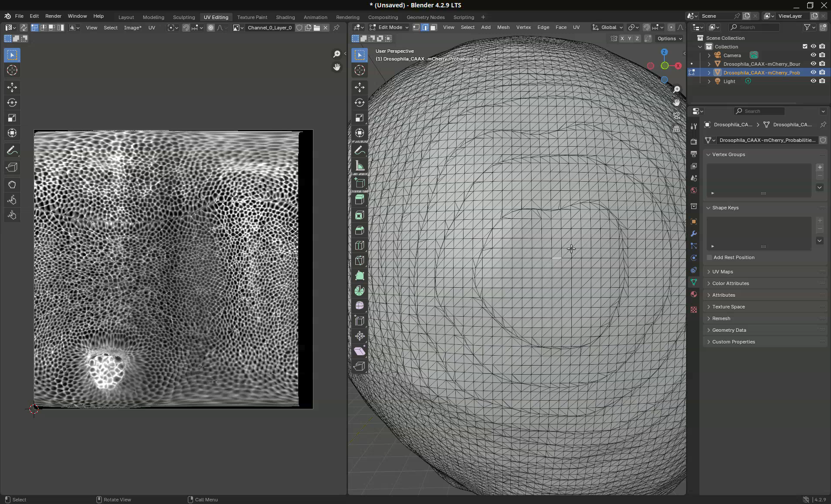Expand the Geometry Data panel
Image resolution: width=831 pixels, height=504 pixels.
(729, 330)
